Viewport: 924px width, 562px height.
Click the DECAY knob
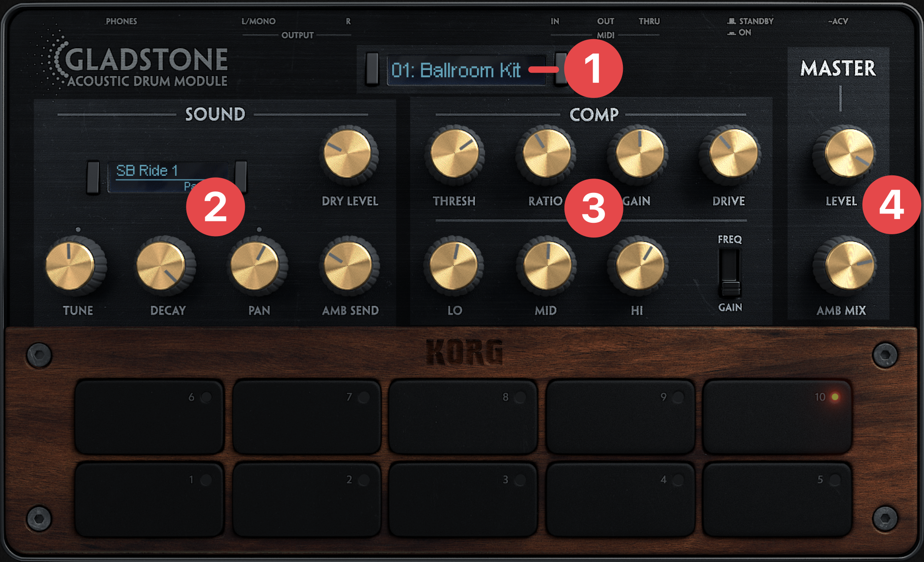click(x=162, y=267)
